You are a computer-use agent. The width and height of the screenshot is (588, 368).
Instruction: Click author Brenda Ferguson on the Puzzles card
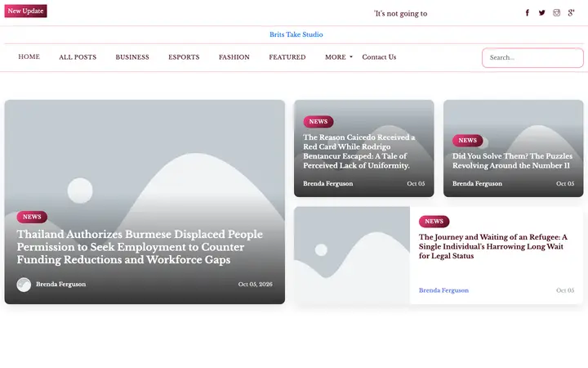pos(477,184)
